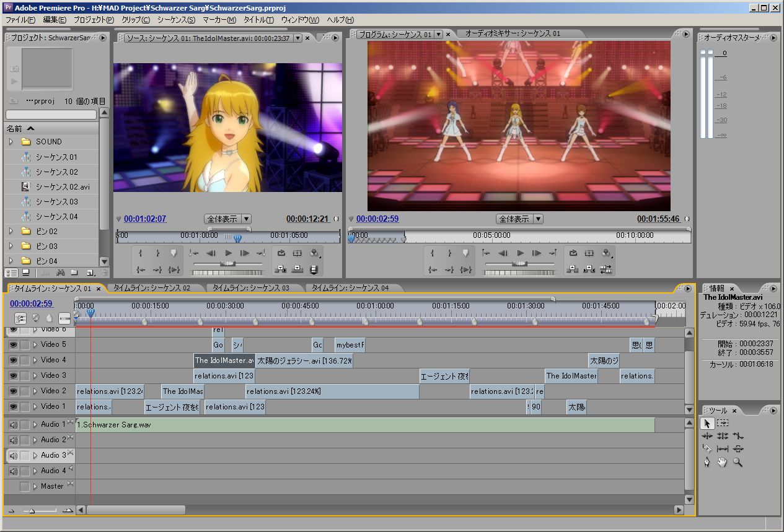Expand the SOUND folder in project panel

tap(11, 142)
